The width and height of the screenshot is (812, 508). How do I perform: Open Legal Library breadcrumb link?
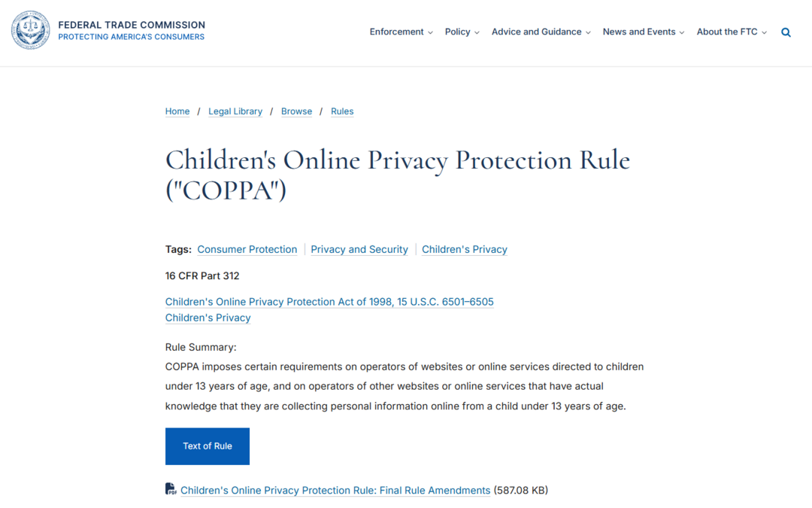click(x=235, y=111)
